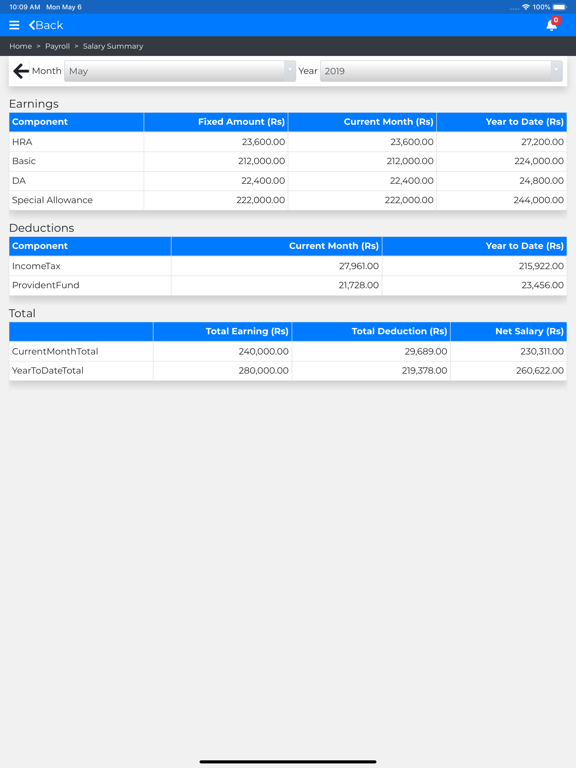Select the ProvidentFund row label

pyautogui.click(x=46, y=285)
